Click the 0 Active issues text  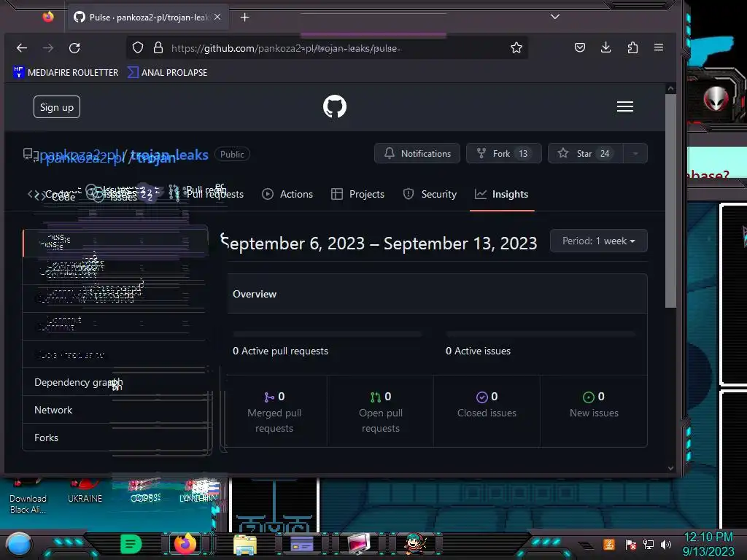pyautogui.click(x=479, y=351)
